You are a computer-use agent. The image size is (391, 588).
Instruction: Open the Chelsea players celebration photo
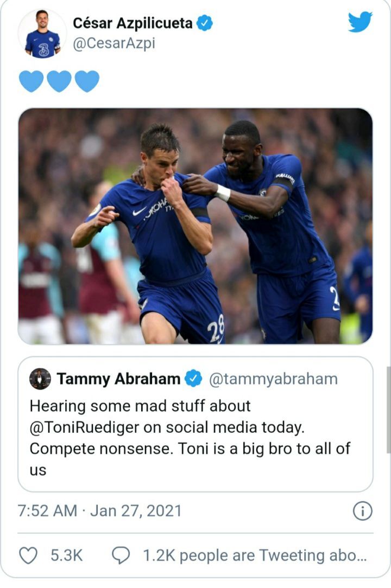click(195, 226)
